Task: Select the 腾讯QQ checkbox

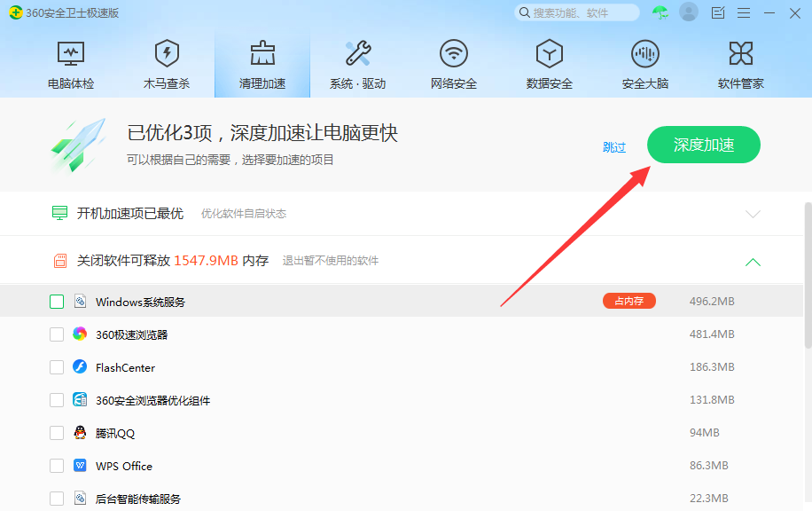Action: (57, 433)
